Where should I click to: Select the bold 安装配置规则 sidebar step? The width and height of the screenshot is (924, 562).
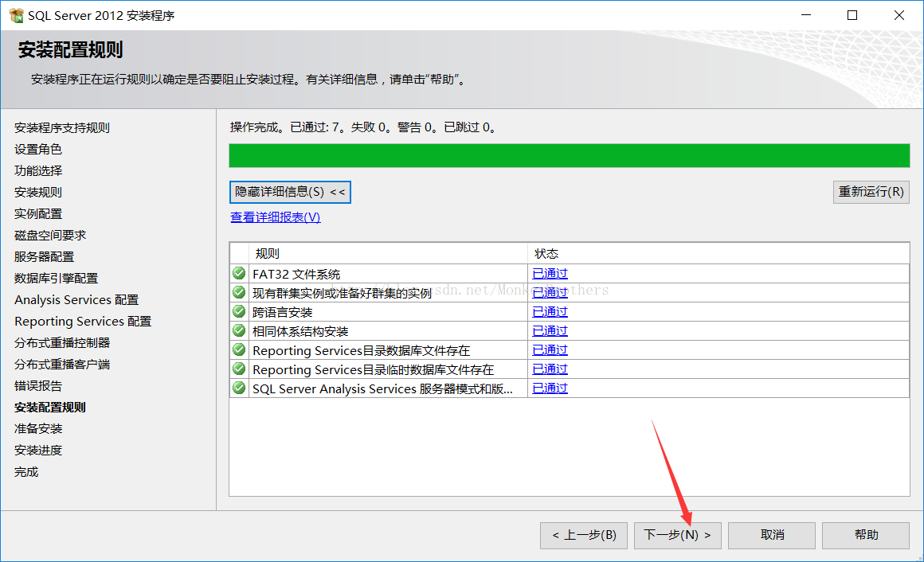point(50,408)
